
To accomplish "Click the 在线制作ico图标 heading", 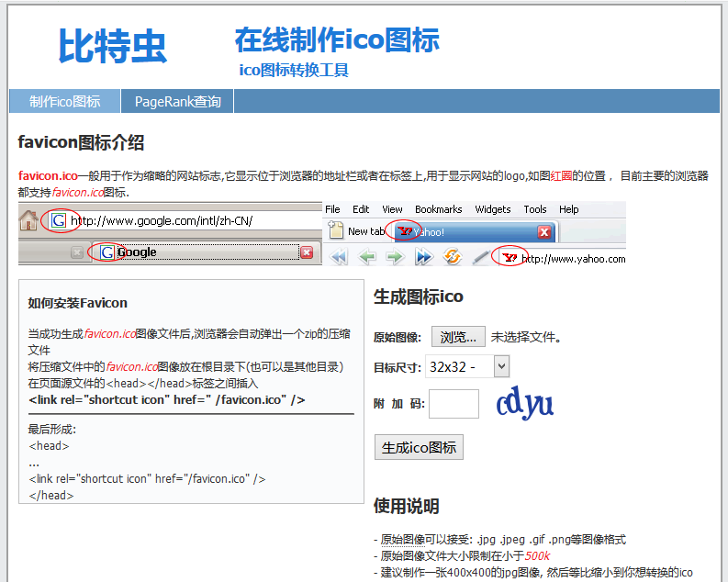I will tap(337, 39).
